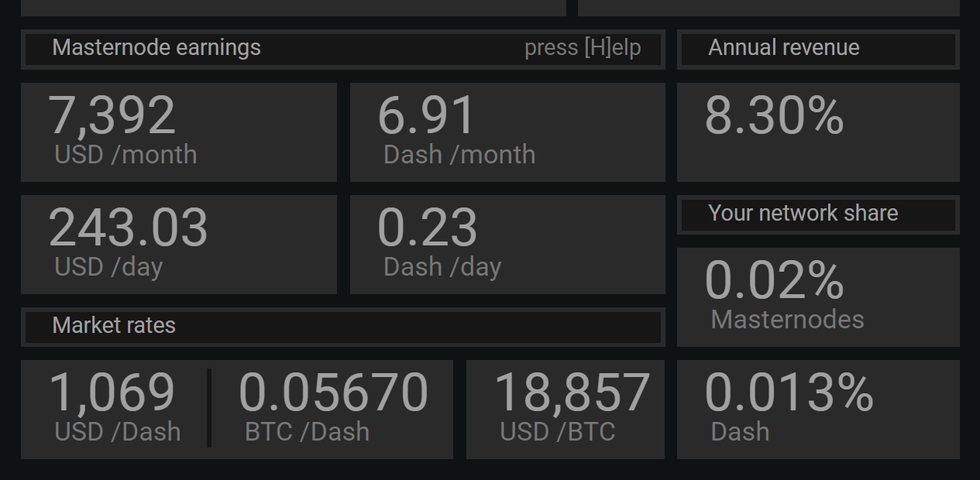Image resolution: width=980 pixels, height=480 pixels.
Task: Click the 0.02% Masternodes share value
Action: [x=774, y=280]
